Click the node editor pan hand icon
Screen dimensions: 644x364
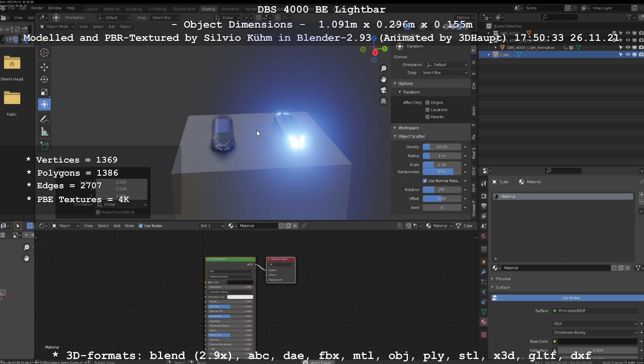coord(26,258)
